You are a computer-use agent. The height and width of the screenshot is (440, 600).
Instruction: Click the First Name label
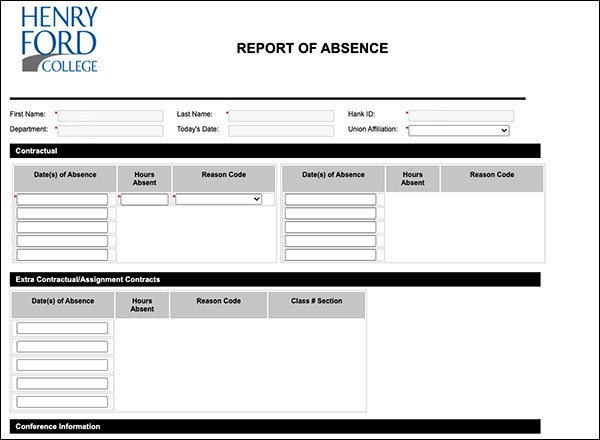(28, 114)
